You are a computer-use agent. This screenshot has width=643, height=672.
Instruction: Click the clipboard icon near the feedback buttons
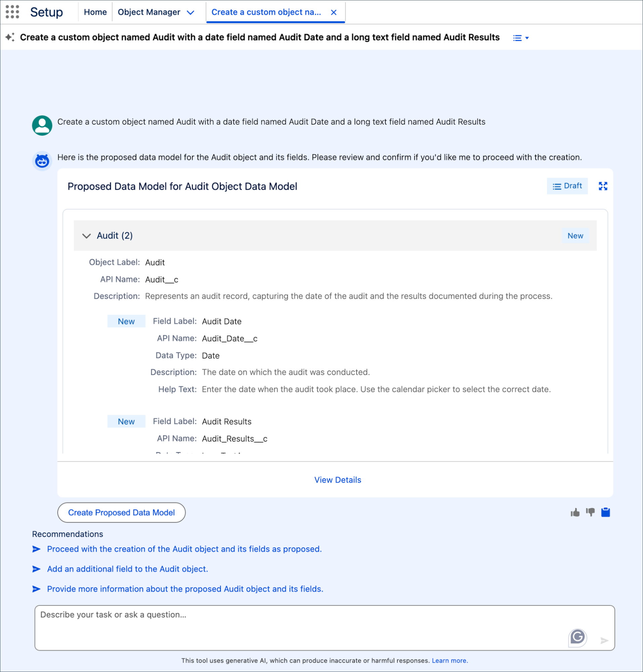pyautogui.click(x=605, y=512)
